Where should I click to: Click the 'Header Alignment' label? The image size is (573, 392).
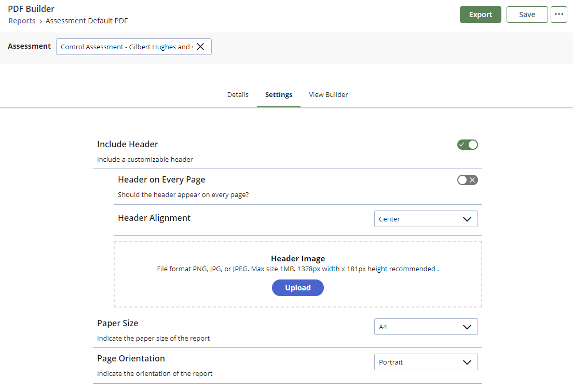pyautogui.click(x=154, y=218)
